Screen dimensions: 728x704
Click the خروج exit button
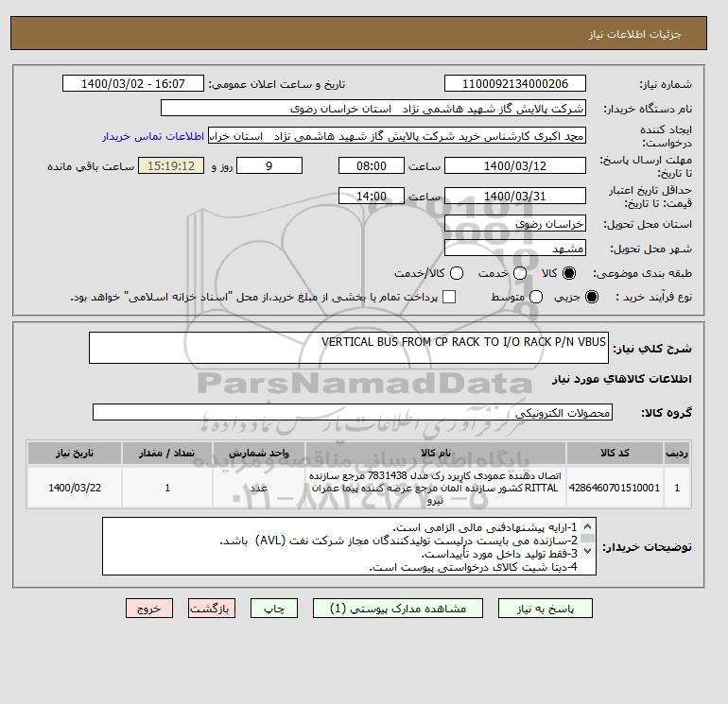(149, 609)
